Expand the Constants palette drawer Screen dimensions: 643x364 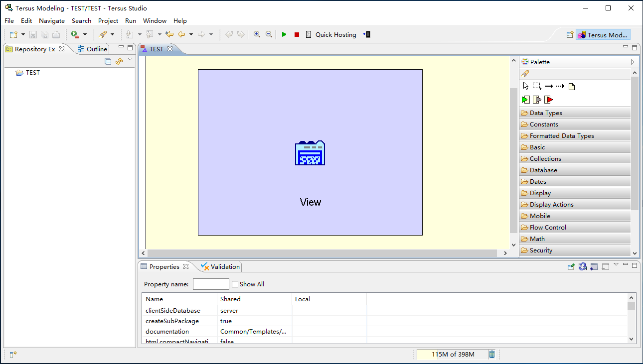[575, 124]
